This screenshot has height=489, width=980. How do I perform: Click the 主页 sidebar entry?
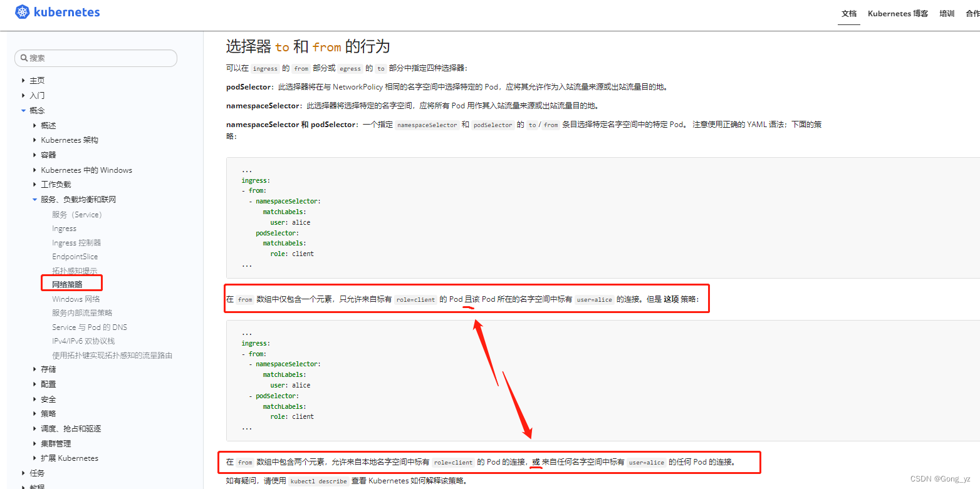coord(37,81)
